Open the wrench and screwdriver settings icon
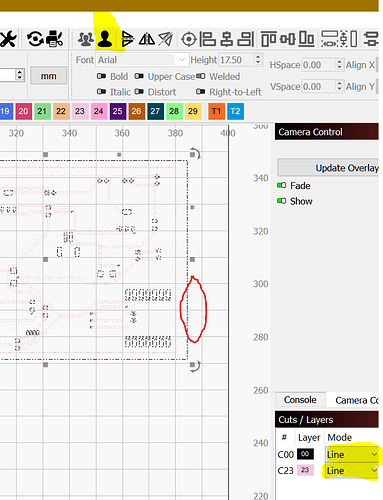 coord(7,39)
